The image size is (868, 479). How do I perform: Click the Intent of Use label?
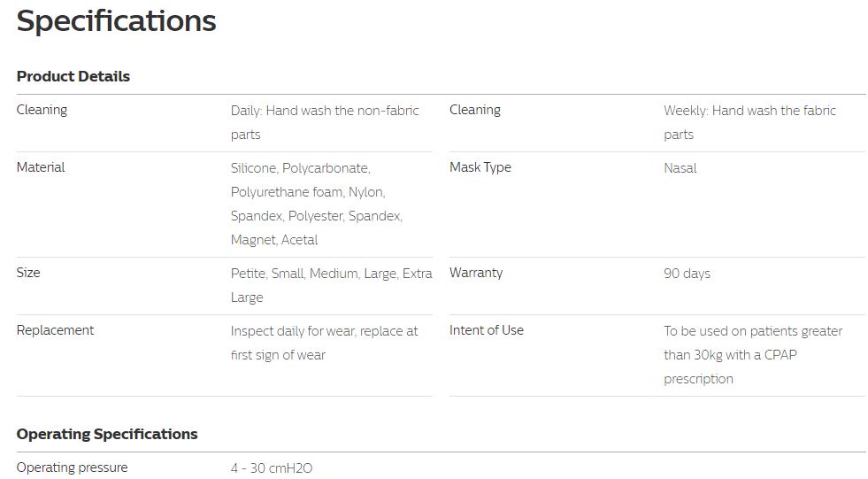click(x=486, y=330)
